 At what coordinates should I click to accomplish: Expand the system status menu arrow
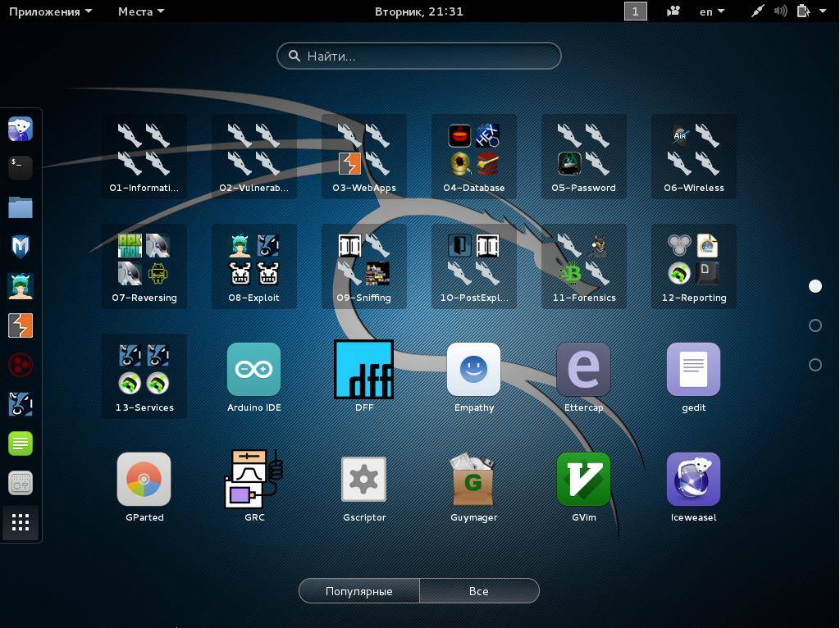coord(823,11)
